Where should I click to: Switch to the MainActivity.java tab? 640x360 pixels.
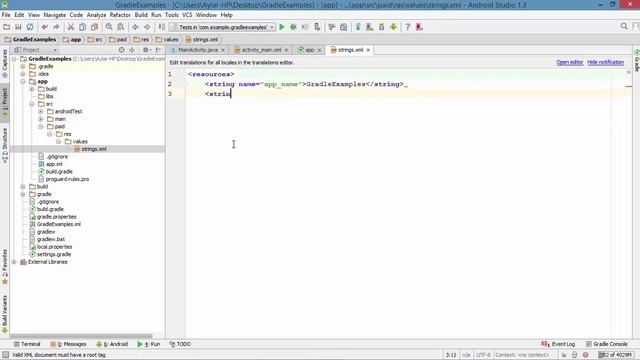(198, 50)
